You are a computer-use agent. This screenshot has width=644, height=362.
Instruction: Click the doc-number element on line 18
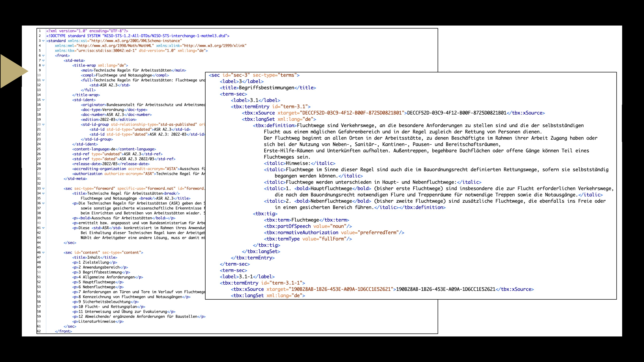coord(116,115)
